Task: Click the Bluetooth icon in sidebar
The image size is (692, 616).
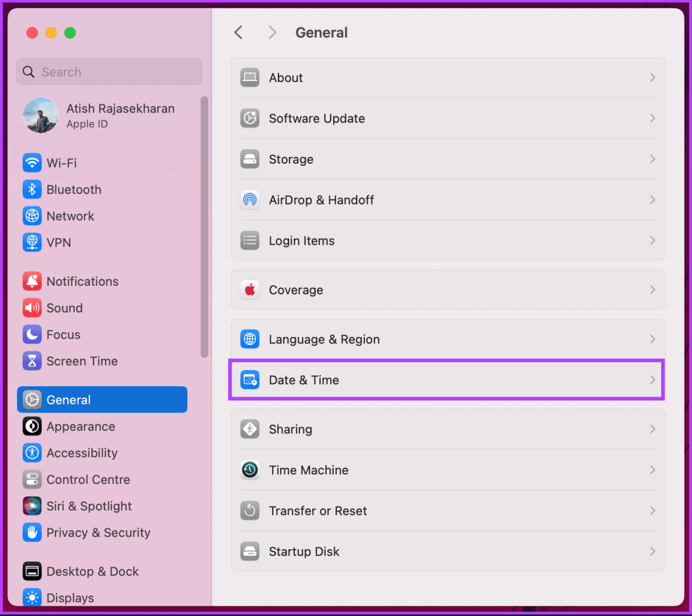Action: tap(32, 189)
